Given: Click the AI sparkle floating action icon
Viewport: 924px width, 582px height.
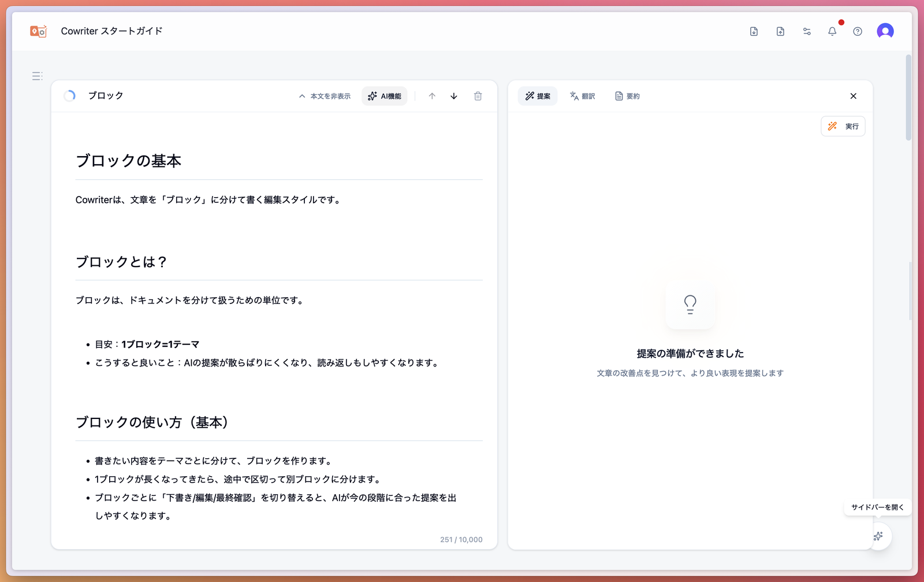Looking at the screenshot, I should [x=878, y=536].
